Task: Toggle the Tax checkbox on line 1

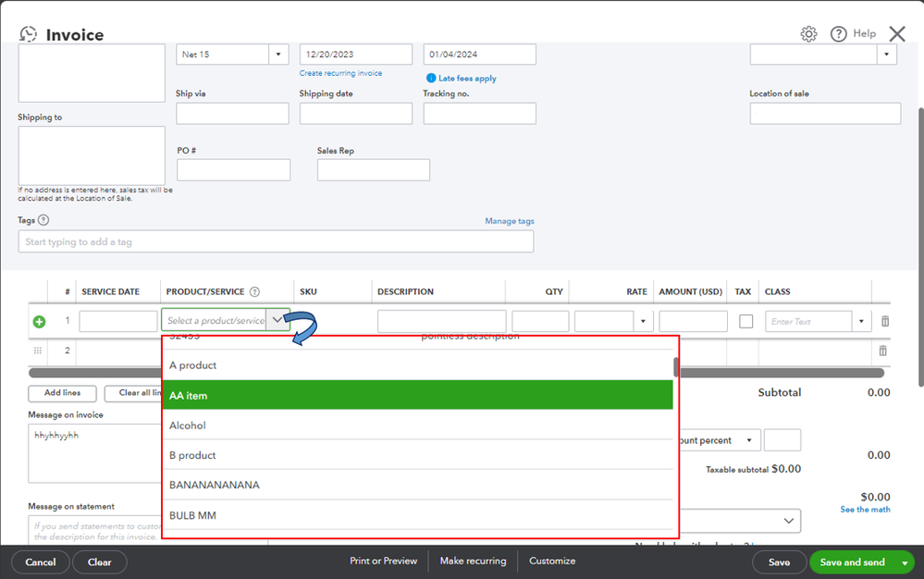Action: 745,321
